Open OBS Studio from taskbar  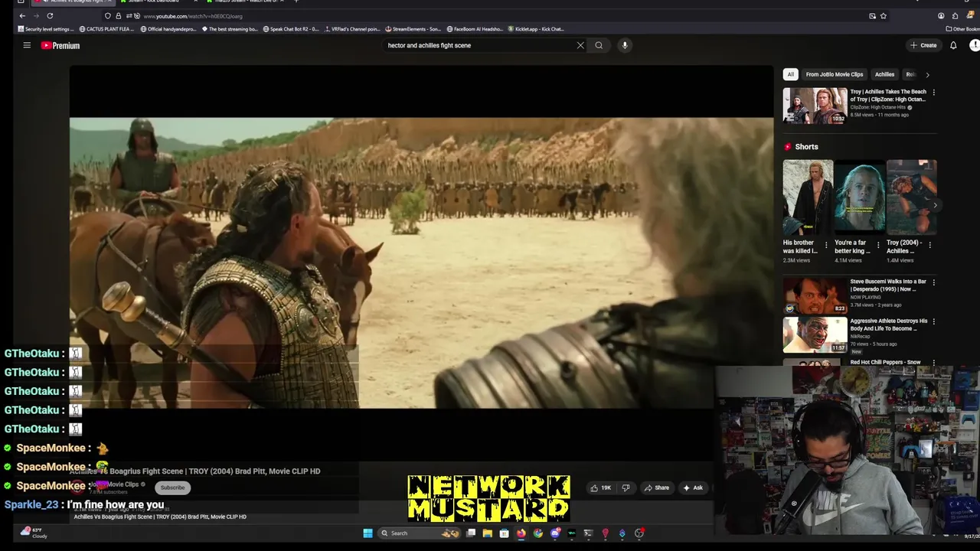[x=639, y=533]
